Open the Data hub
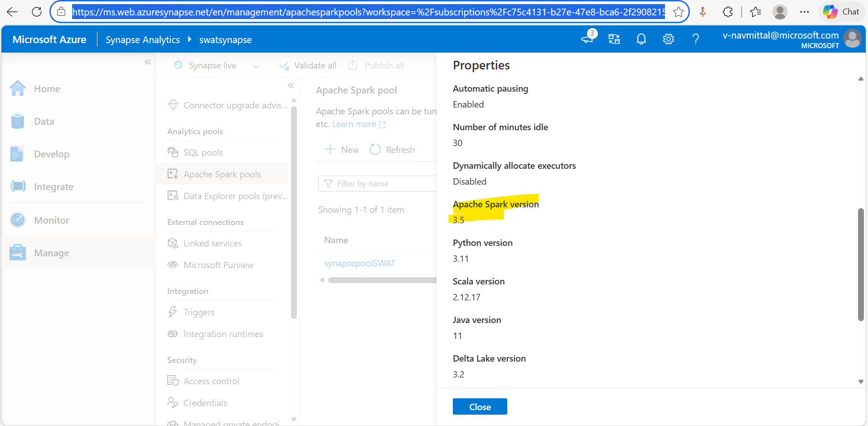Viewport: 868px width, 426px height. point(78,121)
